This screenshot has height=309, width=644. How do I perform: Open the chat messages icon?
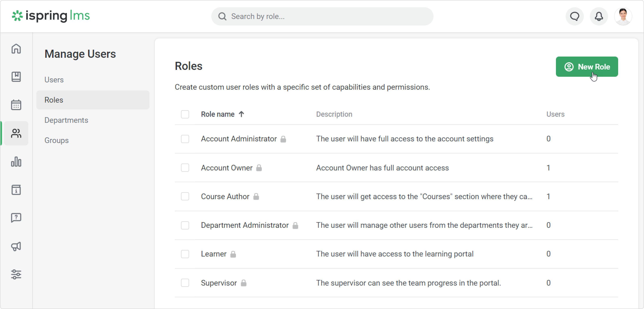575,17
